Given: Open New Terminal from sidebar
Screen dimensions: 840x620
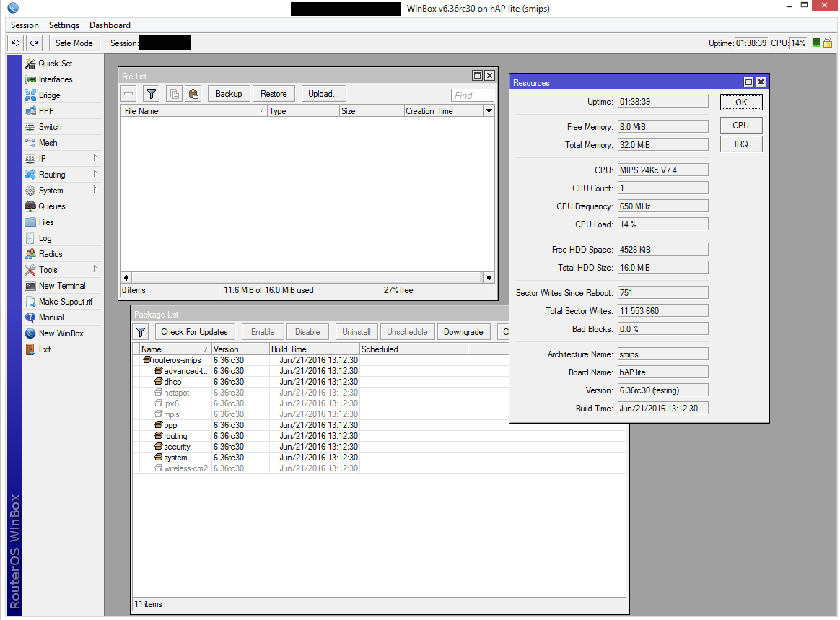Looking at the screenshot, I should [61, 286].
